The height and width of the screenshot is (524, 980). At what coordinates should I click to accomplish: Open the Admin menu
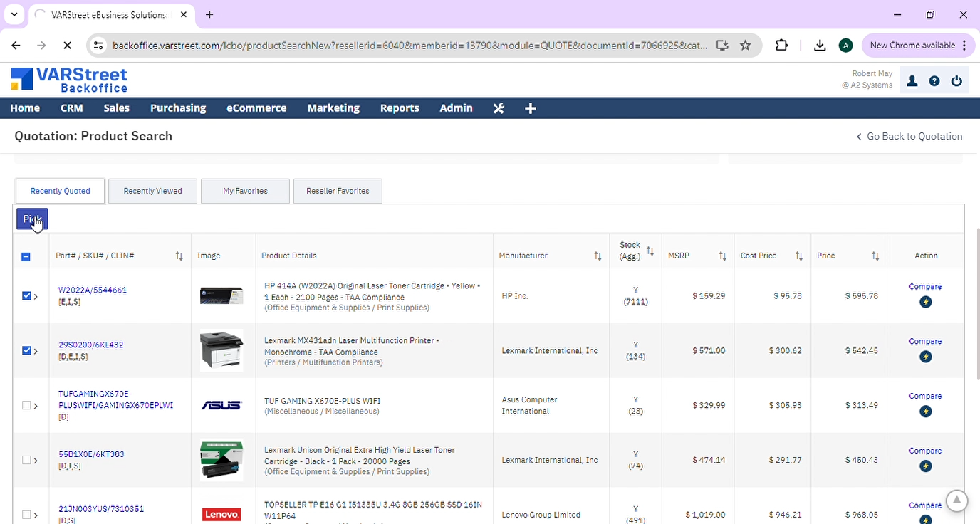tap(456, 108)
